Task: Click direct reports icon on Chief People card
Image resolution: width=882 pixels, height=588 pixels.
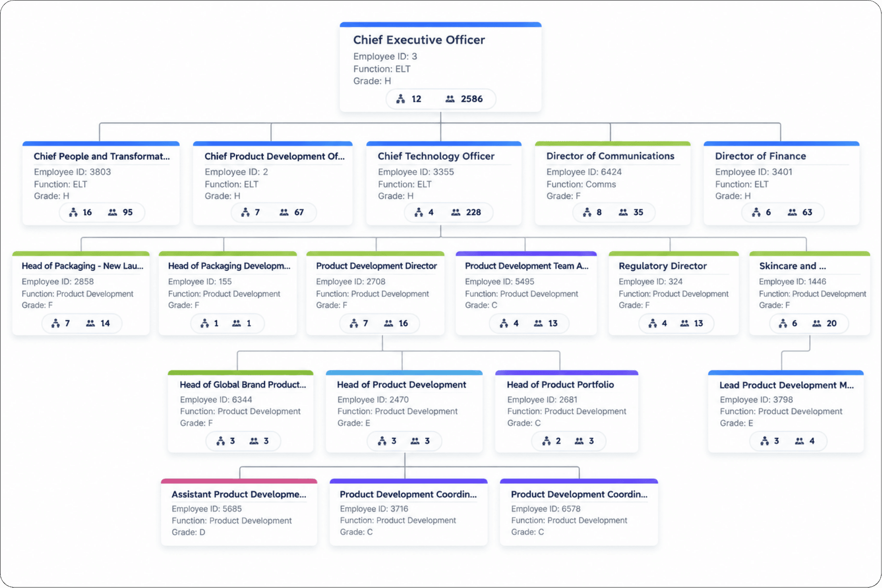Action: coord(73,212)
